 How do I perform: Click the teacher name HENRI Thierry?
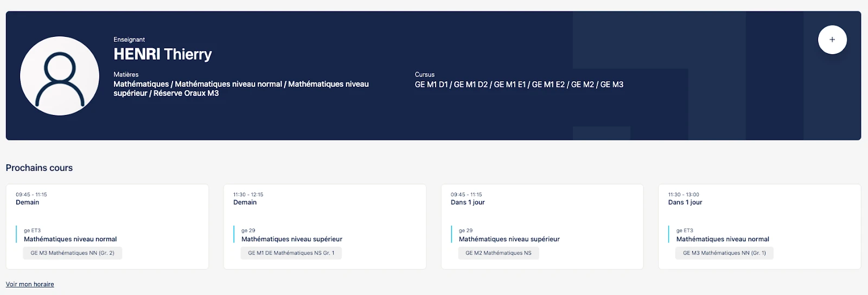pos(162,54)
